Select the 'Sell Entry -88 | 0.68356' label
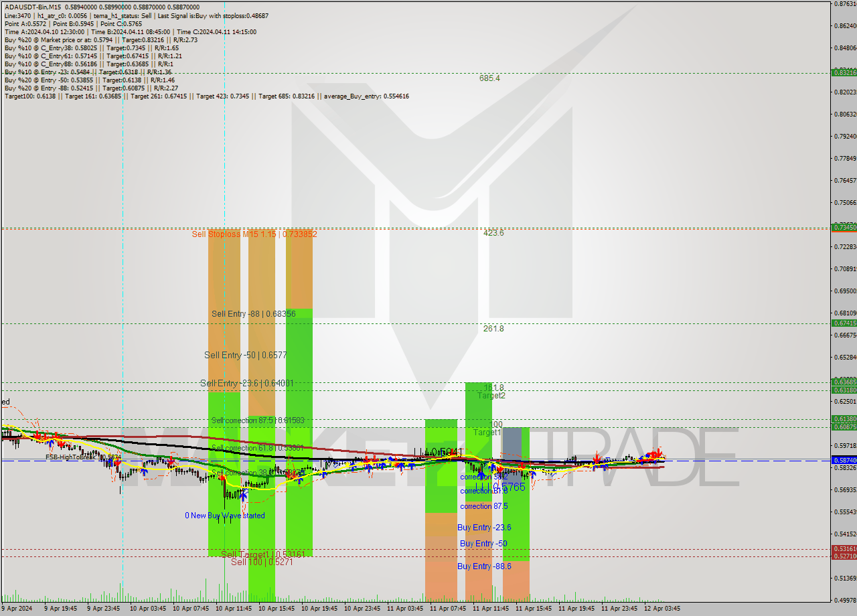The image size is (857, 616). [254, 313]
